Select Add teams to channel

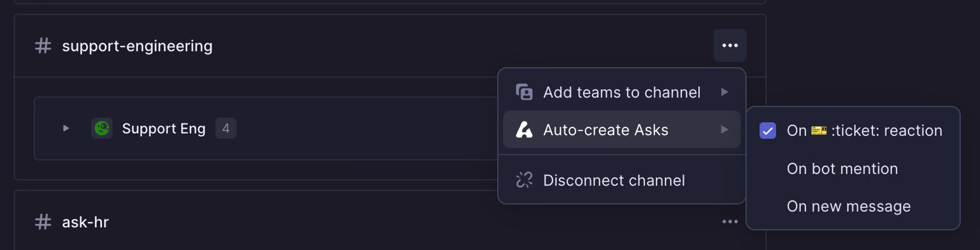tap(622, 92)
